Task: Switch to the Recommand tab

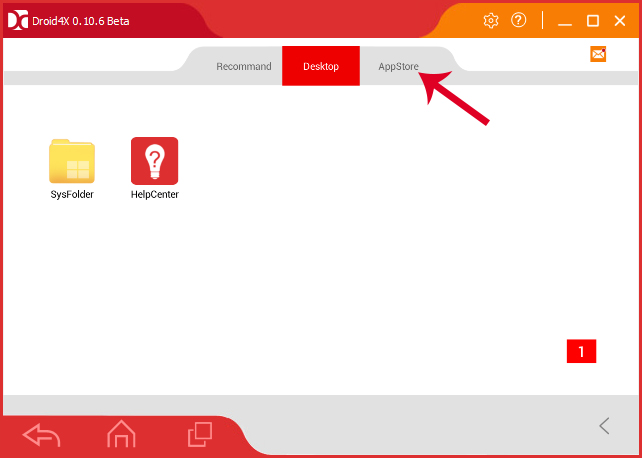Action: (x=244, y=66)
